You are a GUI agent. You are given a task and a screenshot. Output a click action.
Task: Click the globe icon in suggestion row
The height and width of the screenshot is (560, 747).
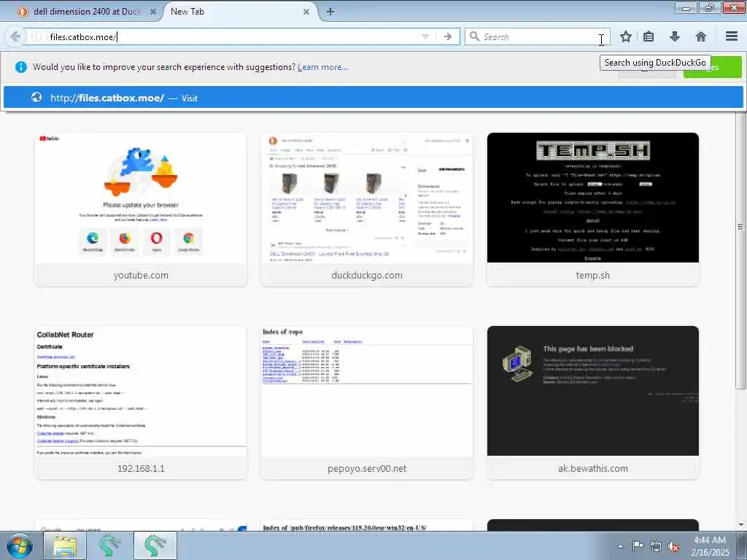click(x=36, y=97)
